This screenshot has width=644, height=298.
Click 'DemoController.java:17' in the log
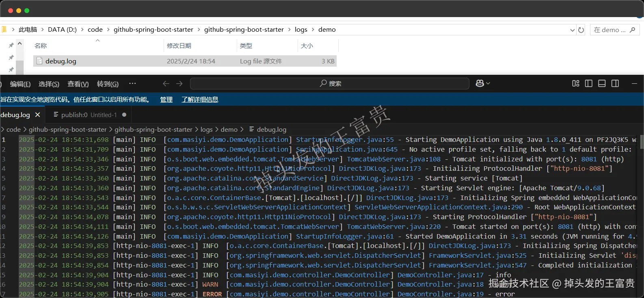click(441, 275)
